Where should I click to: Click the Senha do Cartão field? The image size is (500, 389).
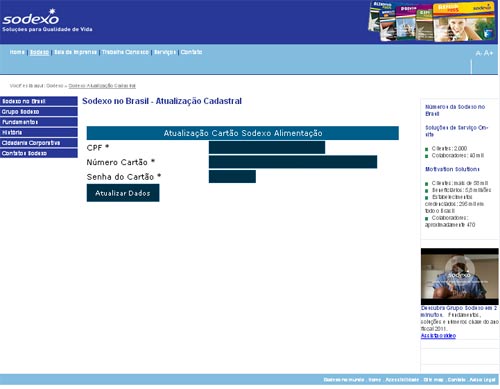pos(232,176)
